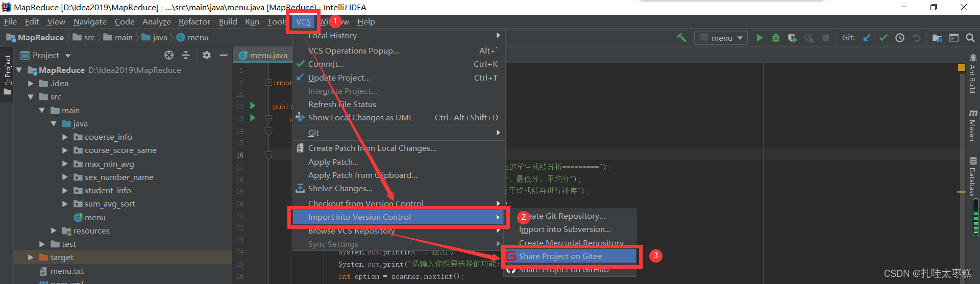
Task: Collapse the MapReduce root folder
Action: point(19,70)
